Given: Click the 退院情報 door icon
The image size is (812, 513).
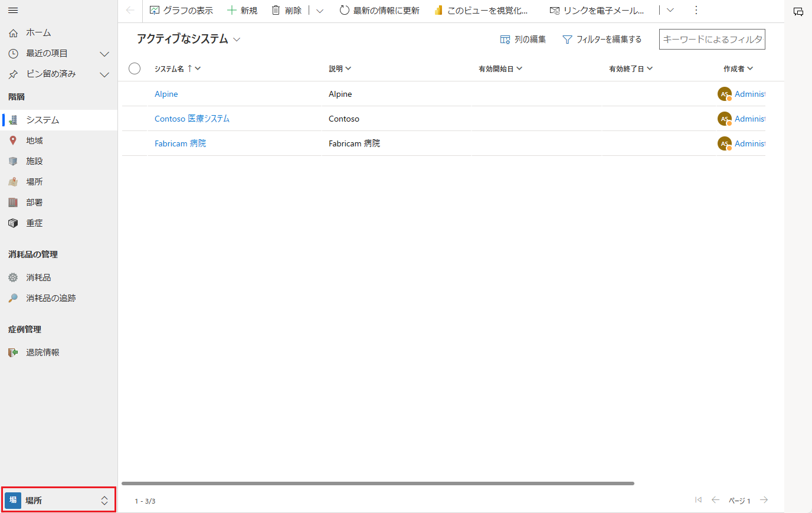Looking at the screenshot, I should [x=13, y=352].
